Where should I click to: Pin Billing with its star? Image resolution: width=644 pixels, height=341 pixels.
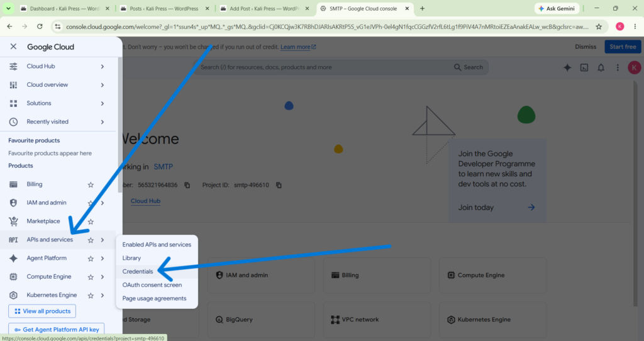pos(91,184)
